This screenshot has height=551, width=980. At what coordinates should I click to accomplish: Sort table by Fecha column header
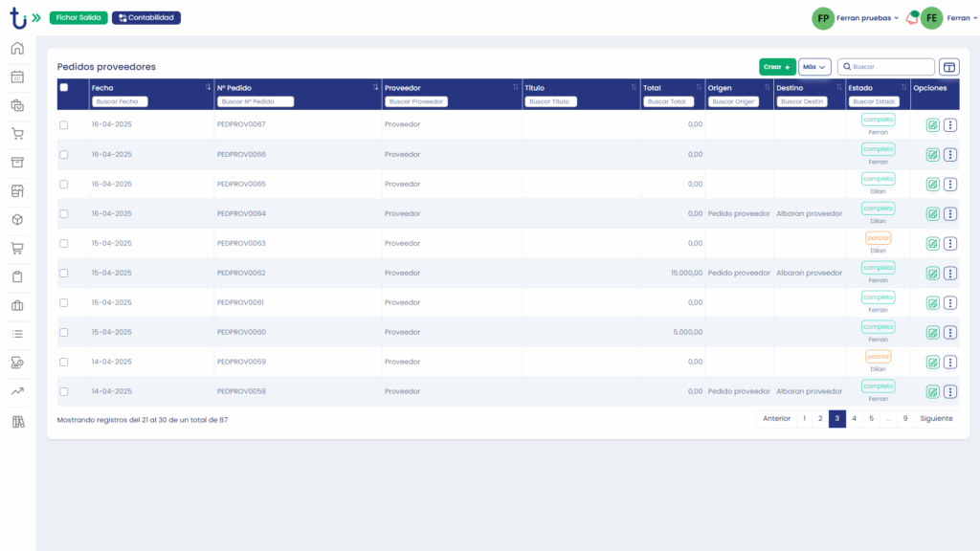(x=102, y=88)
